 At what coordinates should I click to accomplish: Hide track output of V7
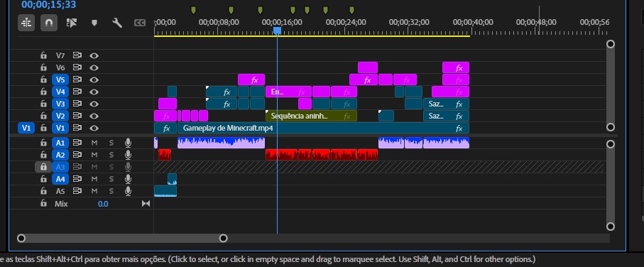(x=94, y=55)
